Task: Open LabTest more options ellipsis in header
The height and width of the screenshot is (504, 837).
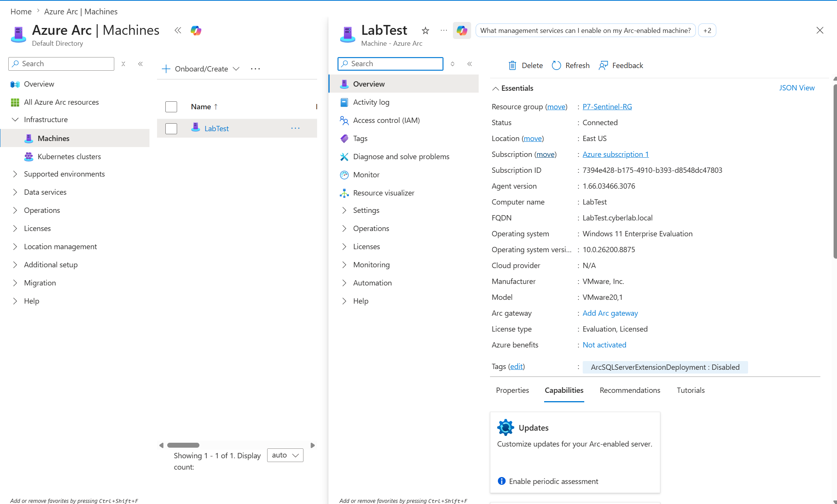Action: 444,30
